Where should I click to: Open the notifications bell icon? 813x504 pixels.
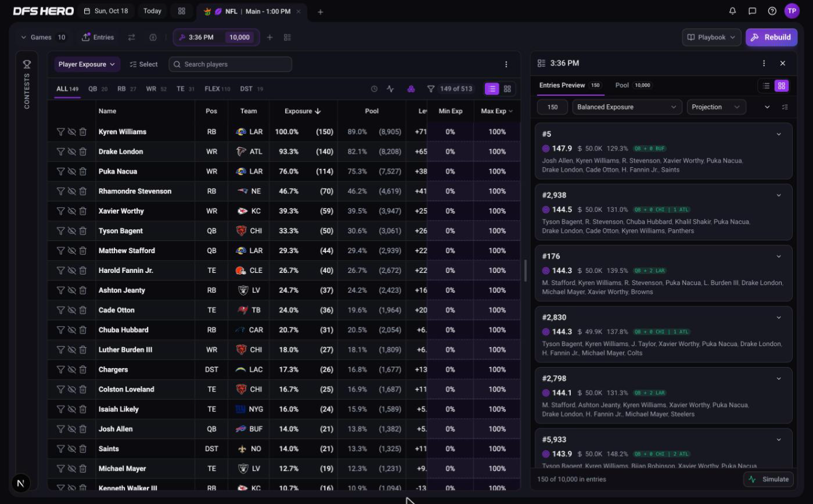(x=733, y=11)
